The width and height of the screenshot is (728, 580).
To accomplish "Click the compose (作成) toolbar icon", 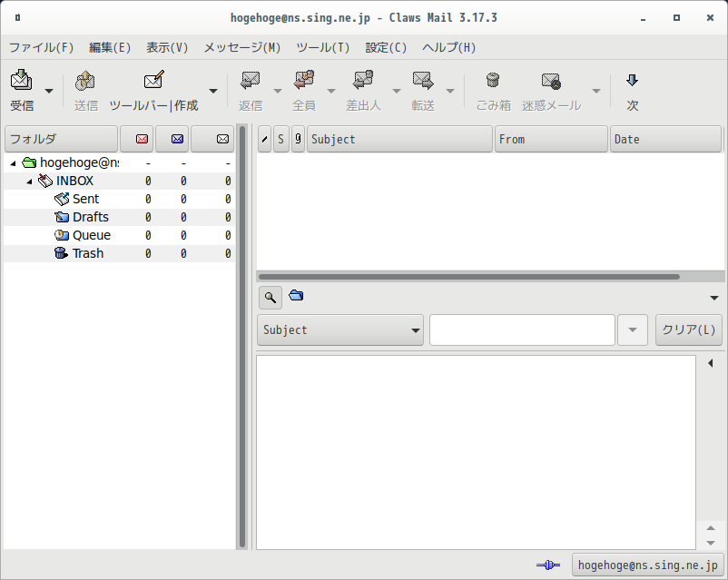I will pyautogui.click(x=153, y=80).
